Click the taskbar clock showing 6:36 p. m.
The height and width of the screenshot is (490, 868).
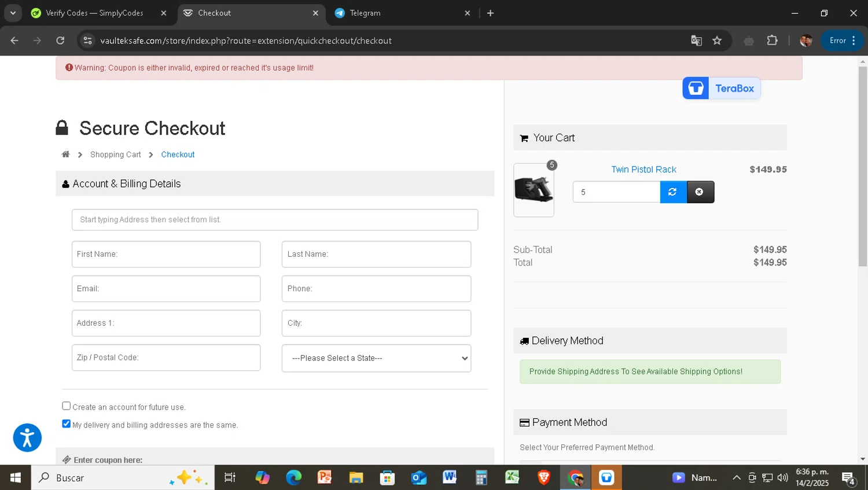(x=812, y=477)
